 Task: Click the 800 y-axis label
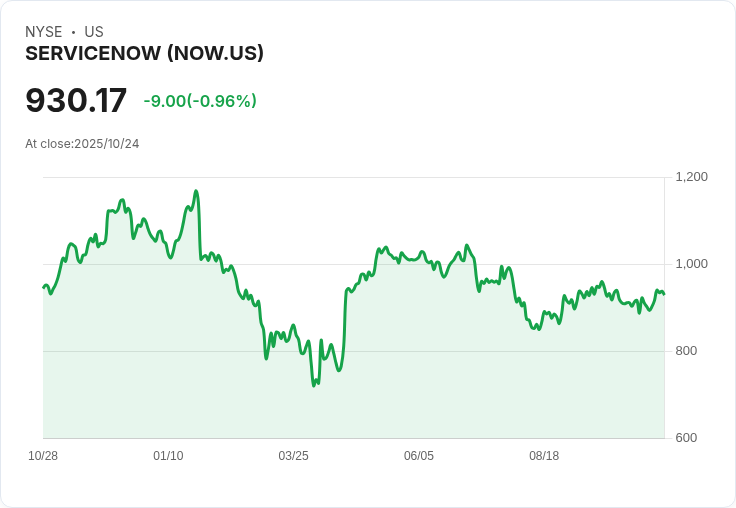coord(687,351)
